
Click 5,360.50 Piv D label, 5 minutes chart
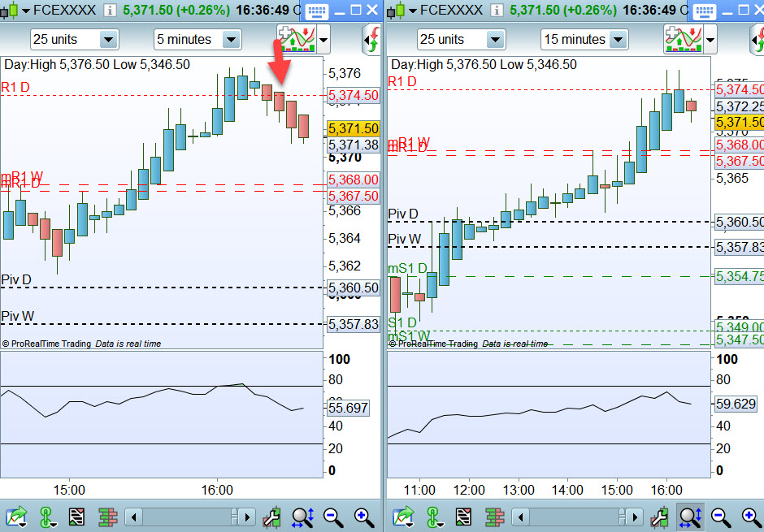pos(354,288)
